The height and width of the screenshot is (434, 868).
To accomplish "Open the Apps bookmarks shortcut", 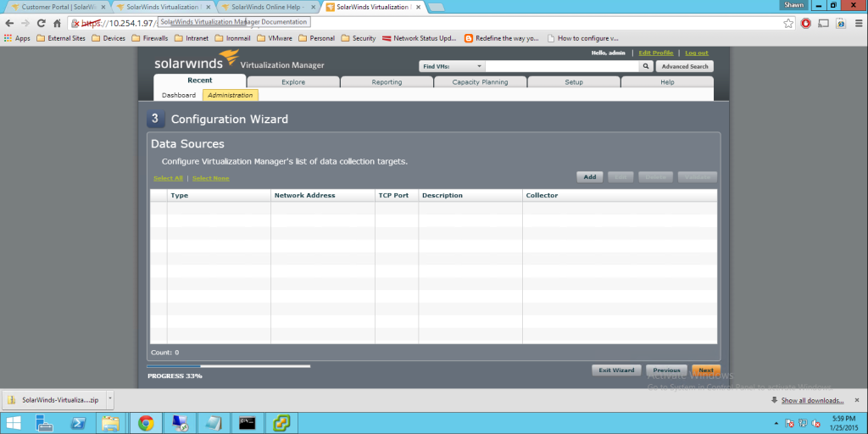I will click(x=17, y=38).
